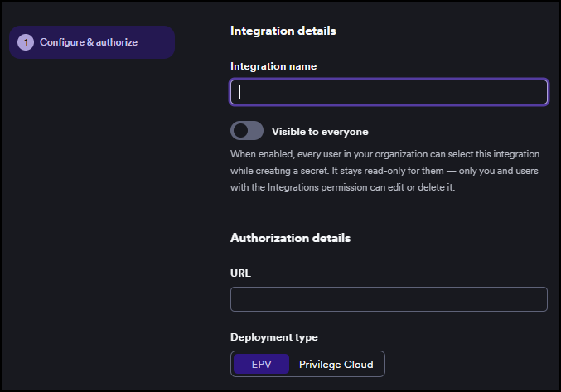Select EPV deployment type

tap(262, 364)
